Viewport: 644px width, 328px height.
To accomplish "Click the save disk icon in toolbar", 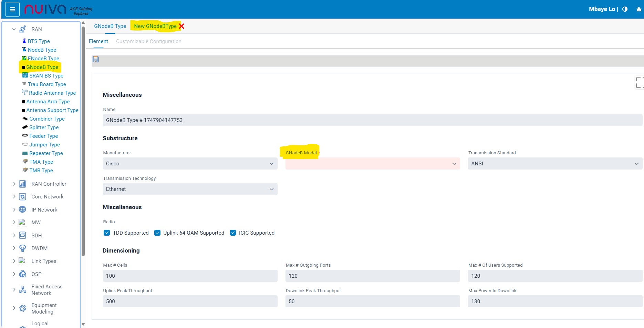I will (x=96, y=60).
